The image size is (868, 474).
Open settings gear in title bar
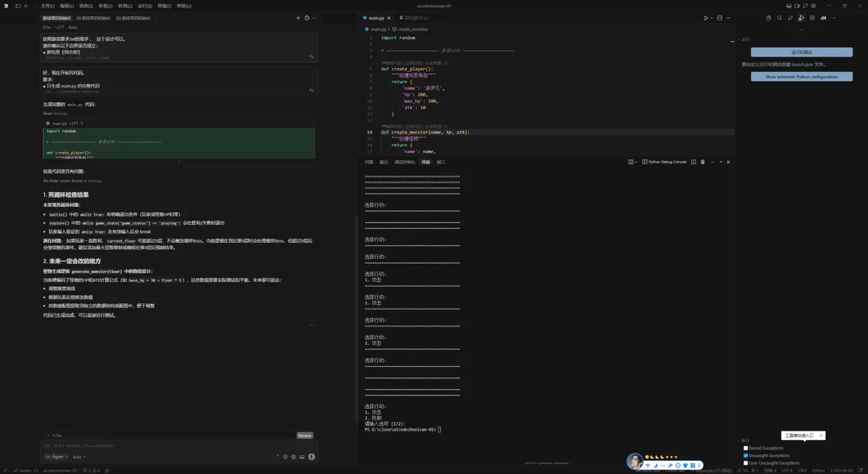point(813,6)
